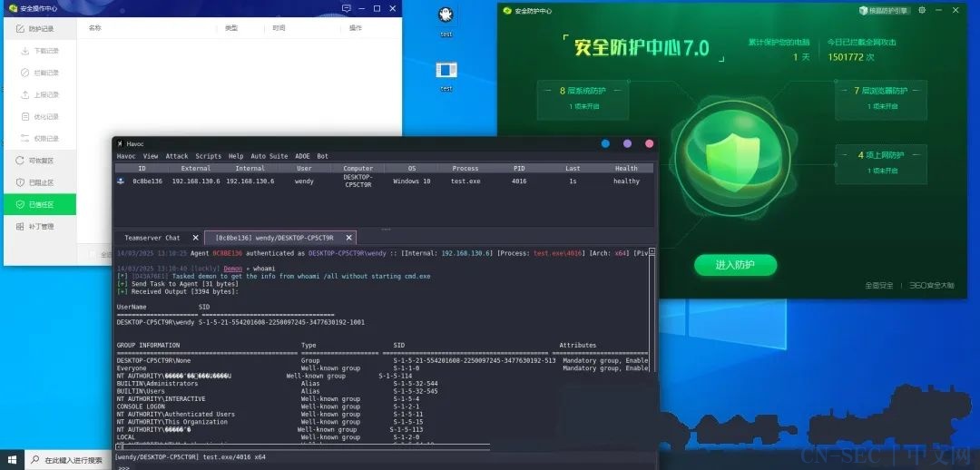Open the 4 项上网防护 panel

pos(881,162)
